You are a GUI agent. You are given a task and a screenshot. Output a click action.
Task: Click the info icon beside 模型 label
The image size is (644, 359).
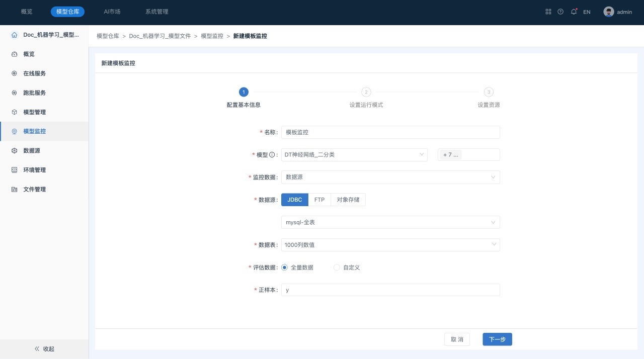pos(272,155)
